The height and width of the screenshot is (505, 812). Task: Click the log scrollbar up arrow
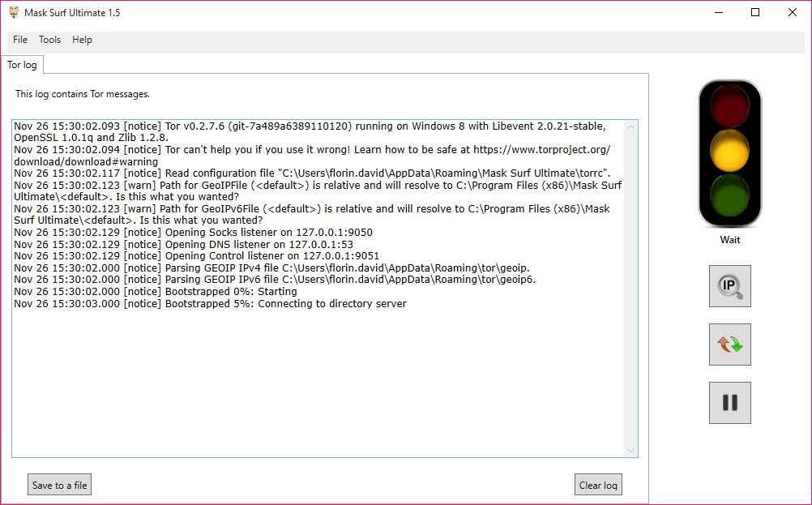(630, 127)
